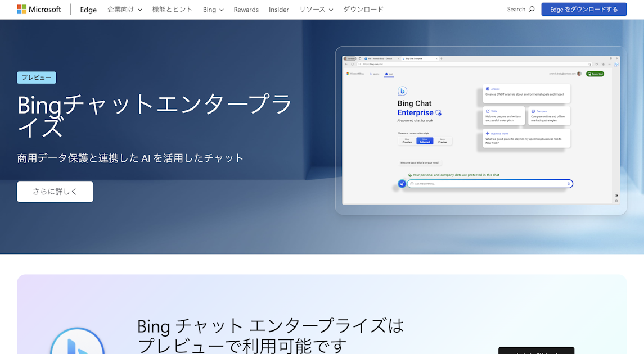Switch to the CHAT tab in Bing
The image size is (644, 354).
tap(389, 74)
